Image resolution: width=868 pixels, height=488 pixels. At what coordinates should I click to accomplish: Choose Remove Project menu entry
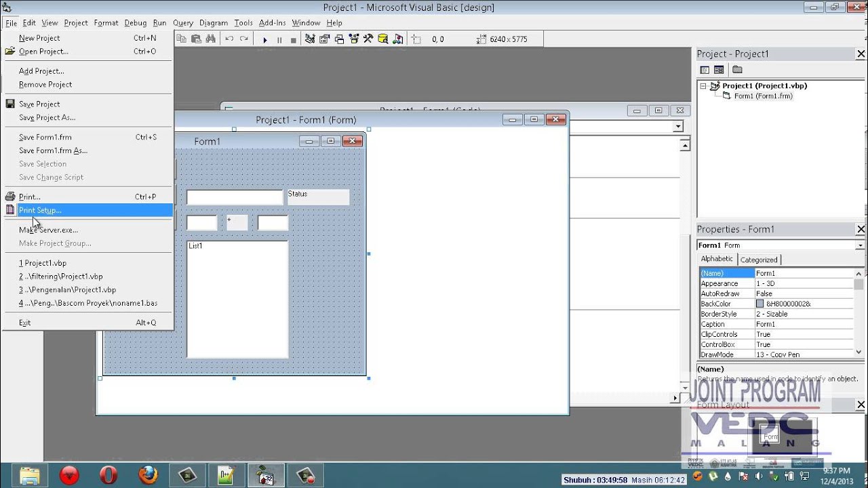pyautogui.click(x=87, y=84)
